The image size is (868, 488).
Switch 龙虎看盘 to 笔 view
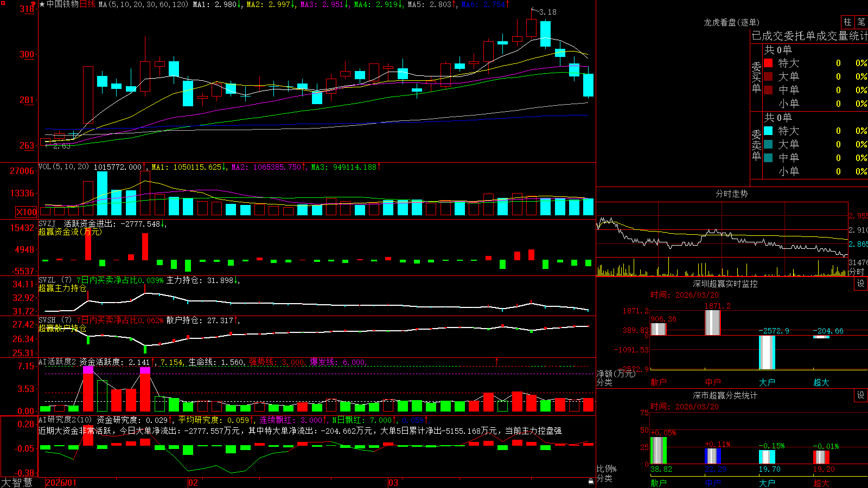tap(861, 22)
